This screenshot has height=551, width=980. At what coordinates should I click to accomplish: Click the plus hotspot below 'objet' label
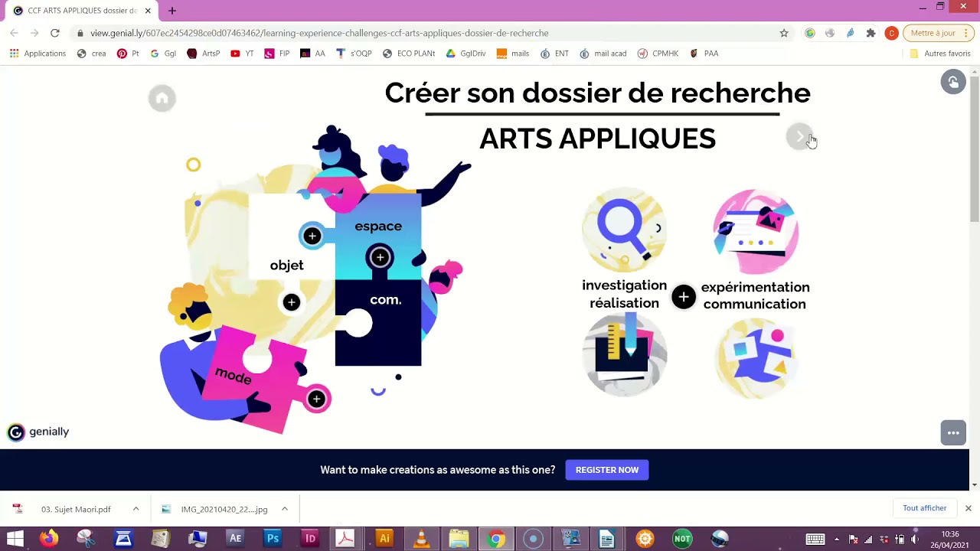click(291, 302)
